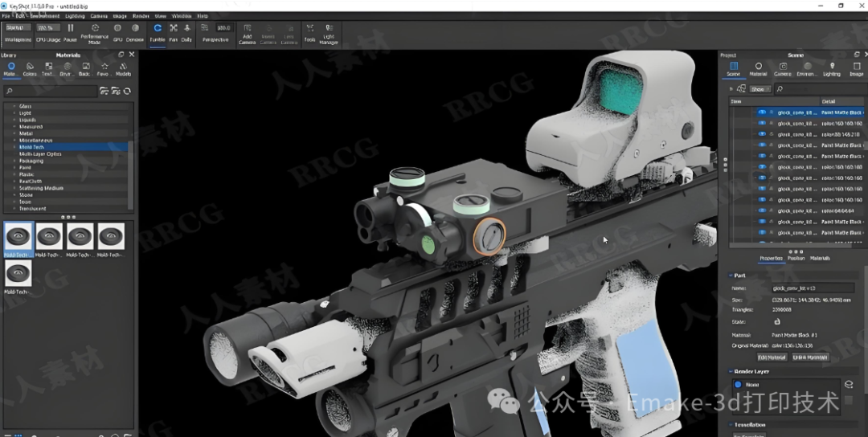This screenshot has width=868, height=437.
Task: Select the Dolly camera tool
Action: [186, 33]
